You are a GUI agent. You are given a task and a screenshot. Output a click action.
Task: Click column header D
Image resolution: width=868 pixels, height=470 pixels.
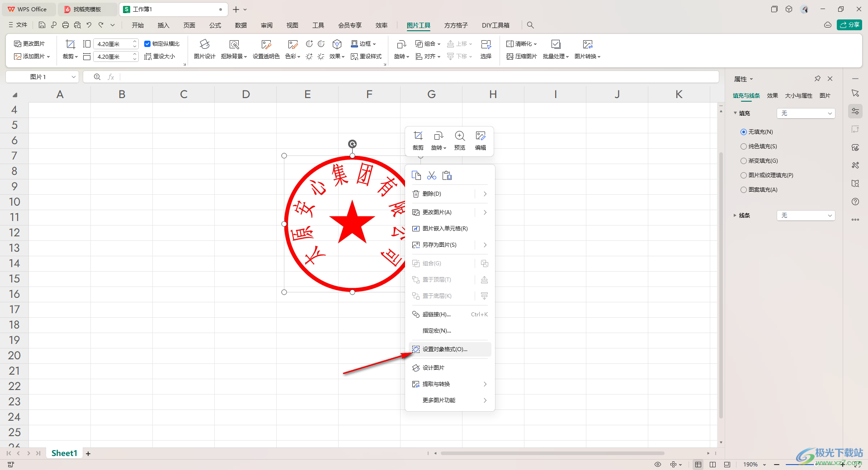(x=246, y=94)
